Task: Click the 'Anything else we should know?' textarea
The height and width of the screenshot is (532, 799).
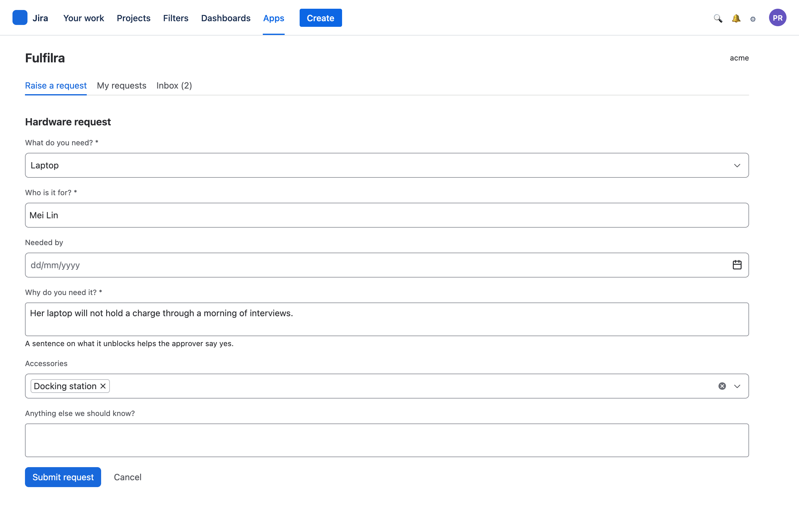Action: click(387, 440)
